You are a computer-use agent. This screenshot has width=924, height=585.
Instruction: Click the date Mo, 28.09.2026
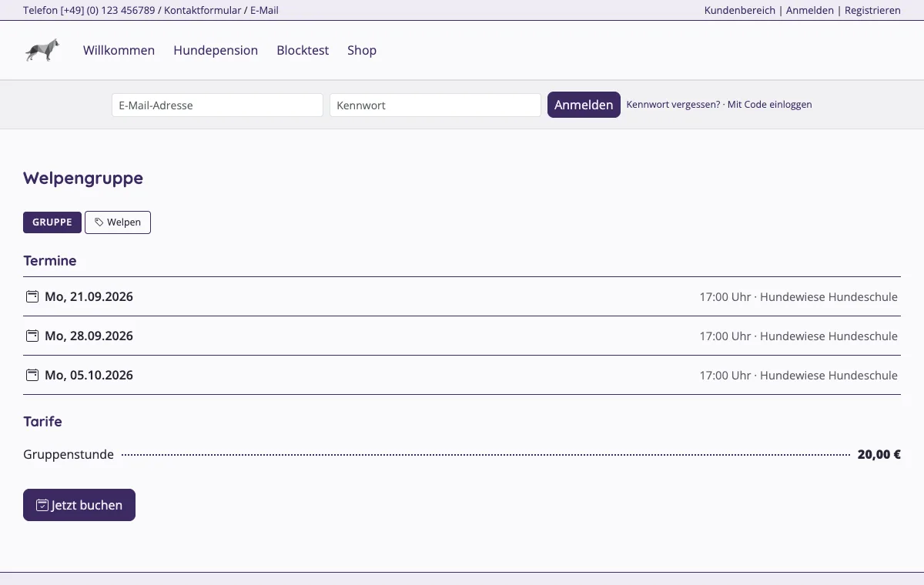[89, 336]
